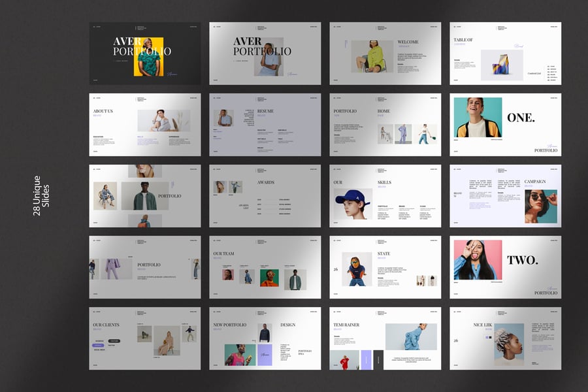This screenshot has height=392, width=588.
Task: Click the Welcome slide thumbnail
Action: pyautogui.click(x=385, y=54)
